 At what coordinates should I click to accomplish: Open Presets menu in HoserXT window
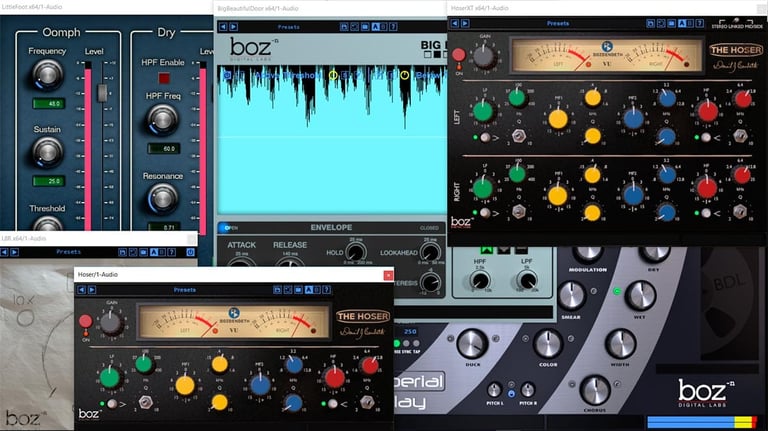pos(558,24)
